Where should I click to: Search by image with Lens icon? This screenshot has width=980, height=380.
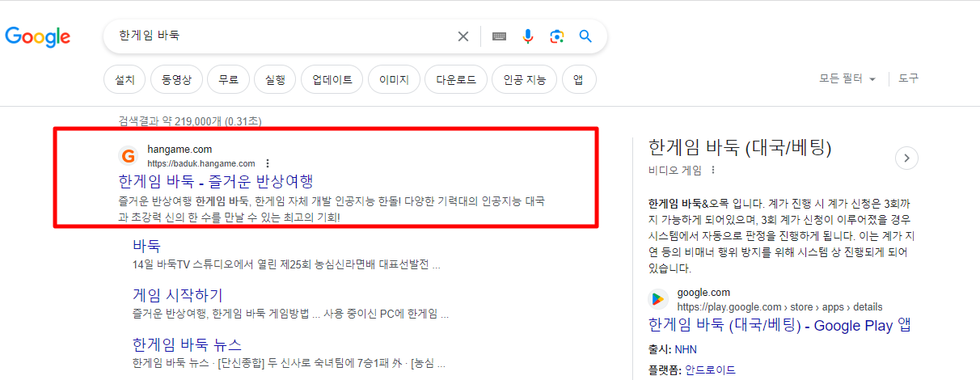point(556,36)
